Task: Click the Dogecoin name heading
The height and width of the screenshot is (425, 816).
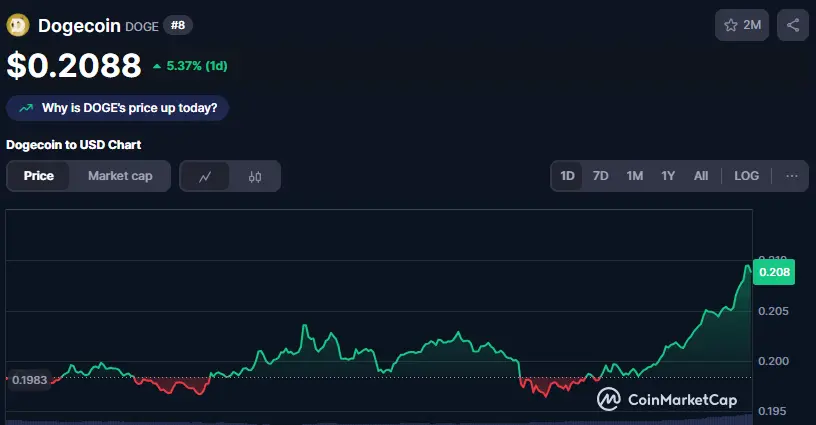Action: click(x=79, y=25)
